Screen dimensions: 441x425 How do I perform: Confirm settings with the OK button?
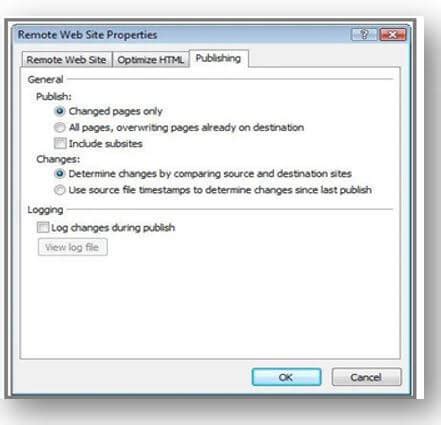click(286, 377)
